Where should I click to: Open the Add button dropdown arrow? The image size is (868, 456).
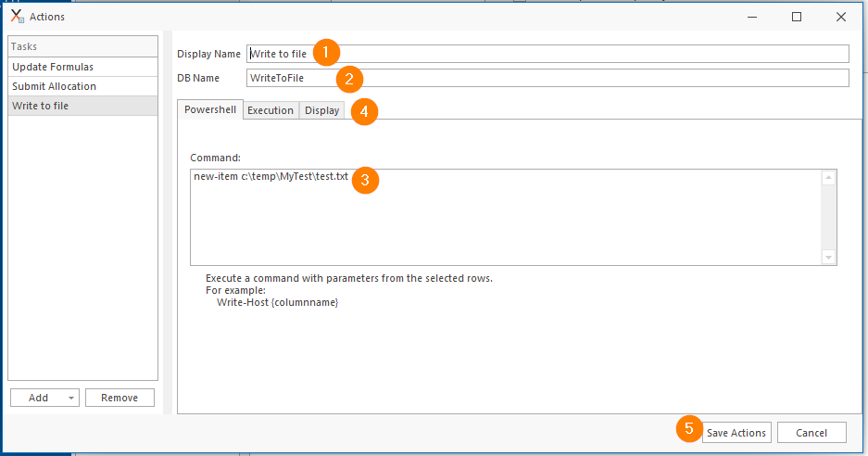tap(71, 398)
